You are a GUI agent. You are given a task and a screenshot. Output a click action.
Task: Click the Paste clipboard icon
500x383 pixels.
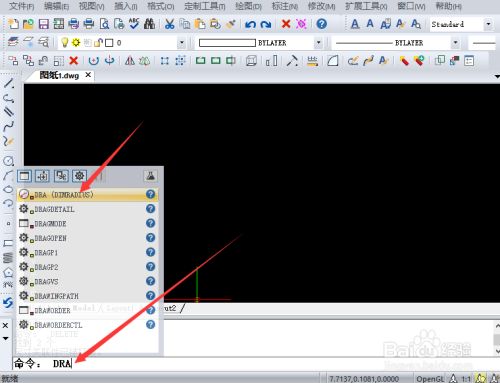(200, 24)
